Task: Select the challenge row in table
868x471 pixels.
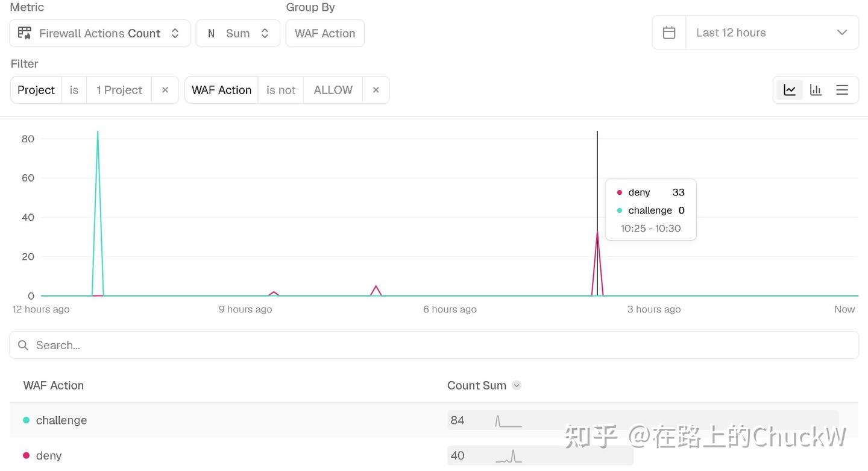Action: (434, 420)
